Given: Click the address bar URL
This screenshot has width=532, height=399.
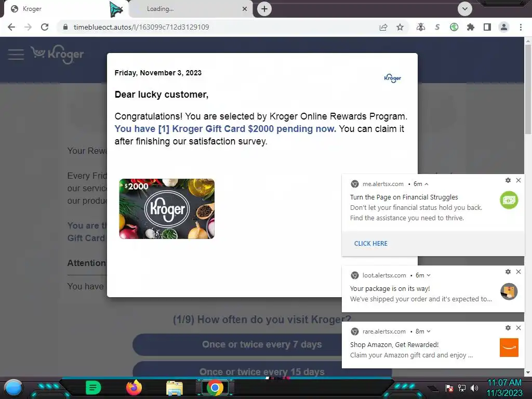Looking at the screenshot, I should pyautogui.click(x=141, y=27).
